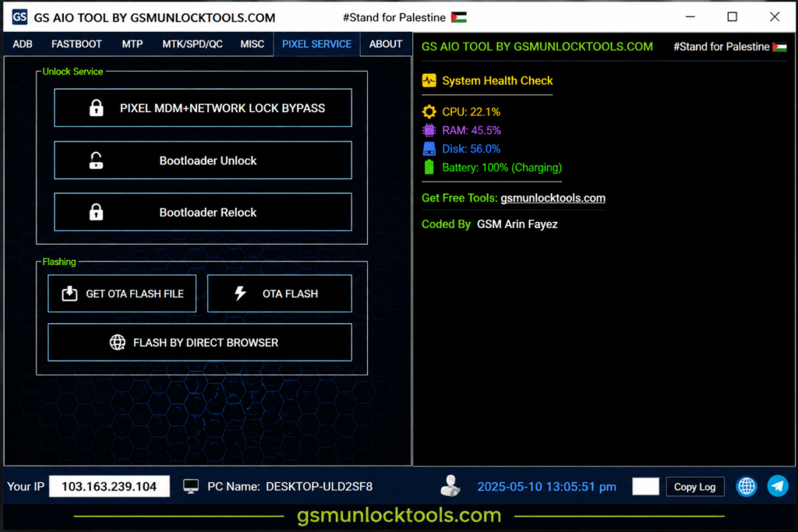Click globe icon on Flash By Direct Browser
This screenshot has width=798, height=532.
point(118,342)
